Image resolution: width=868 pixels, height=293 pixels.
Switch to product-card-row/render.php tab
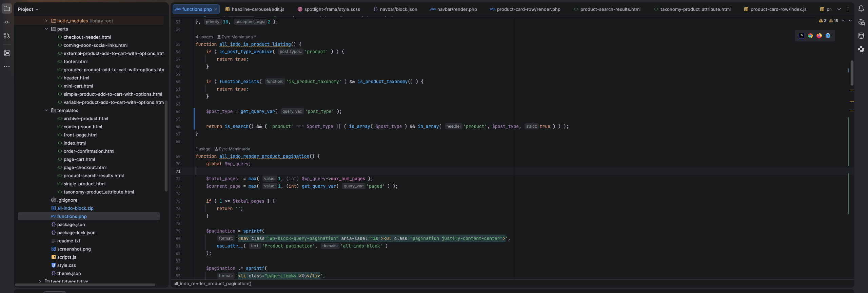[525, 9]
